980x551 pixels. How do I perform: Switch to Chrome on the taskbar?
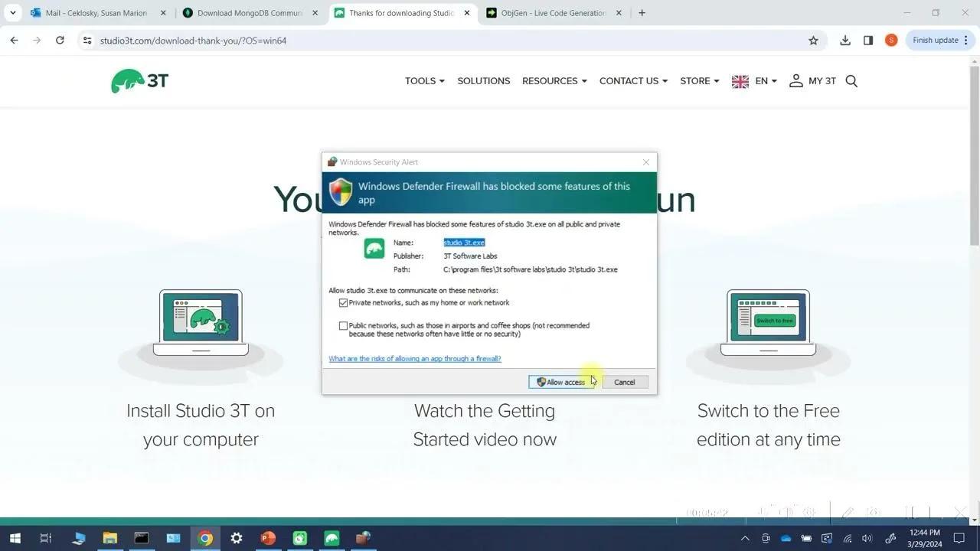click(204, 538)
